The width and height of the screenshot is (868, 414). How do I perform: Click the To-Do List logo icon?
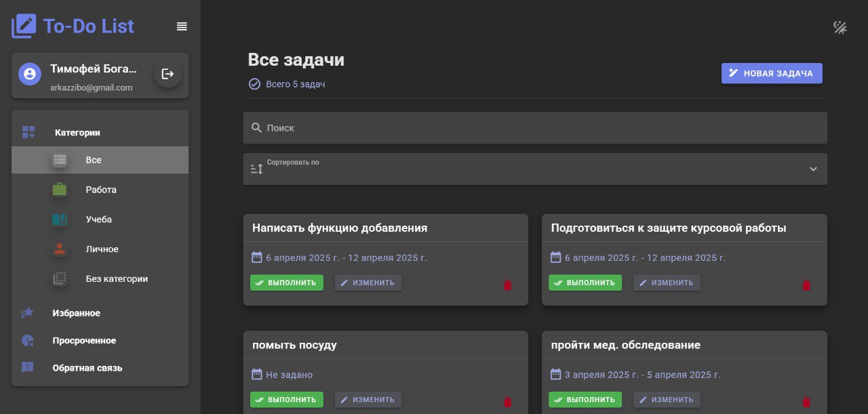tap(24, 26)
